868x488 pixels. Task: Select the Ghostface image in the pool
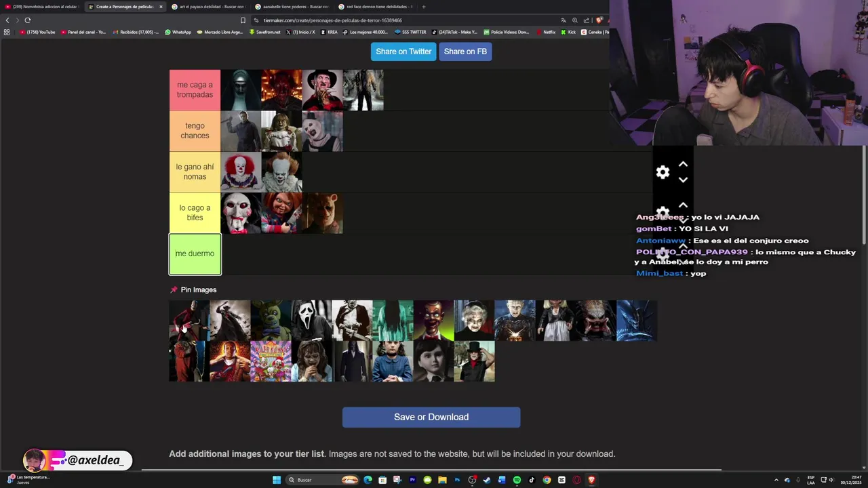click(x=311, y=321)
